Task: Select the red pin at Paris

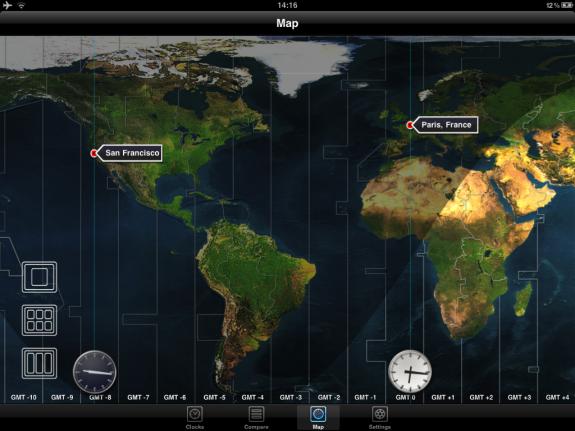Action: point(410,125)
